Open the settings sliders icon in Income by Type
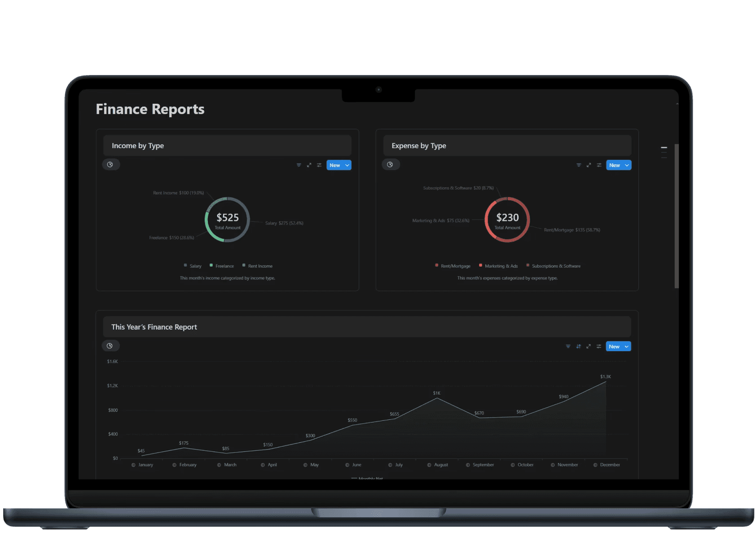Image resolution: width=756 pixels, height=533 pixels. (x=319, y=165)
